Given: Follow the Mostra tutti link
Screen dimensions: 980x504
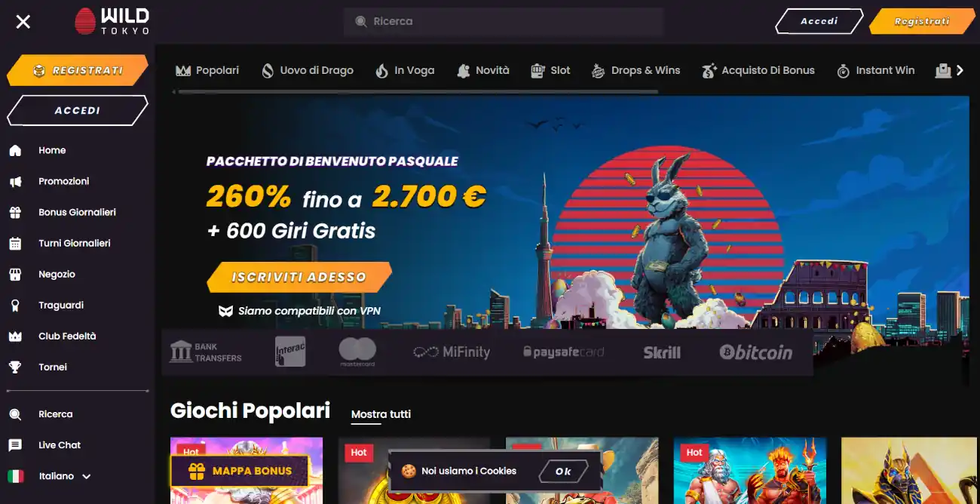Looking at the screenshot, I should 381,414.
